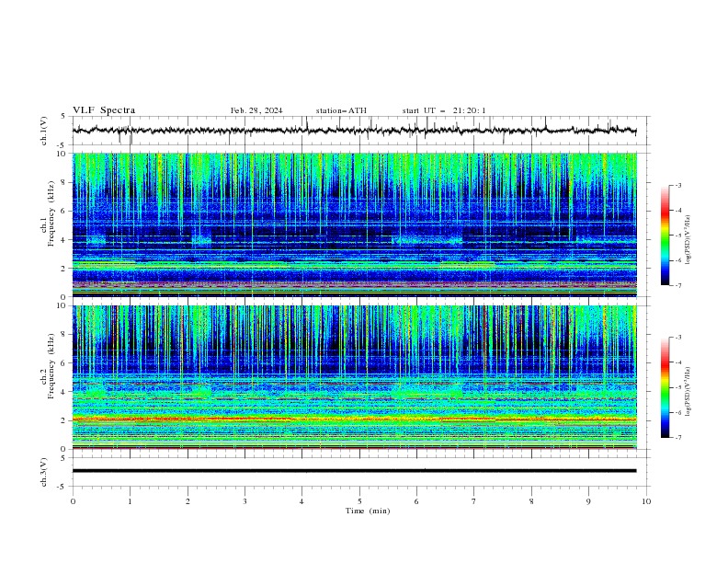Click the date 'Feb. 28, 2024'
The height and width of the screenshot is (563, 728).
256,110
